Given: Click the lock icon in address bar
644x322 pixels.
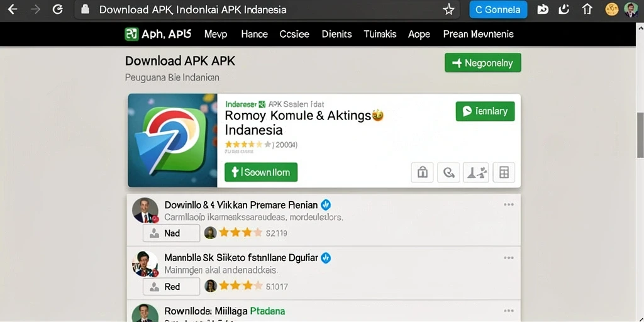Looking at the screenshot, I should click(x=85, y=9).
